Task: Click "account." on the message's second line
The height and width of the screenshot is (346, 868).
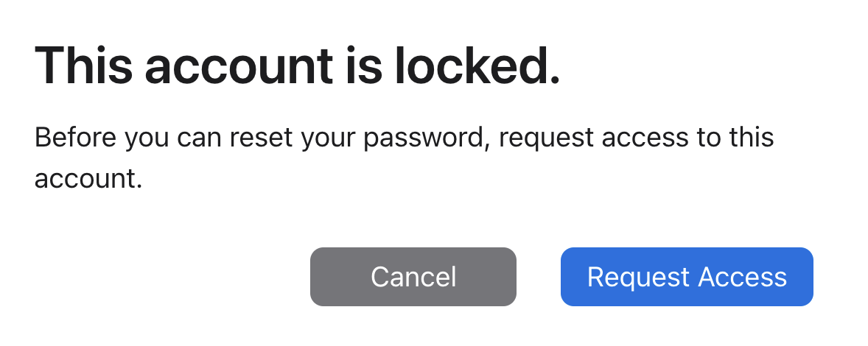Action: (88, 180)
